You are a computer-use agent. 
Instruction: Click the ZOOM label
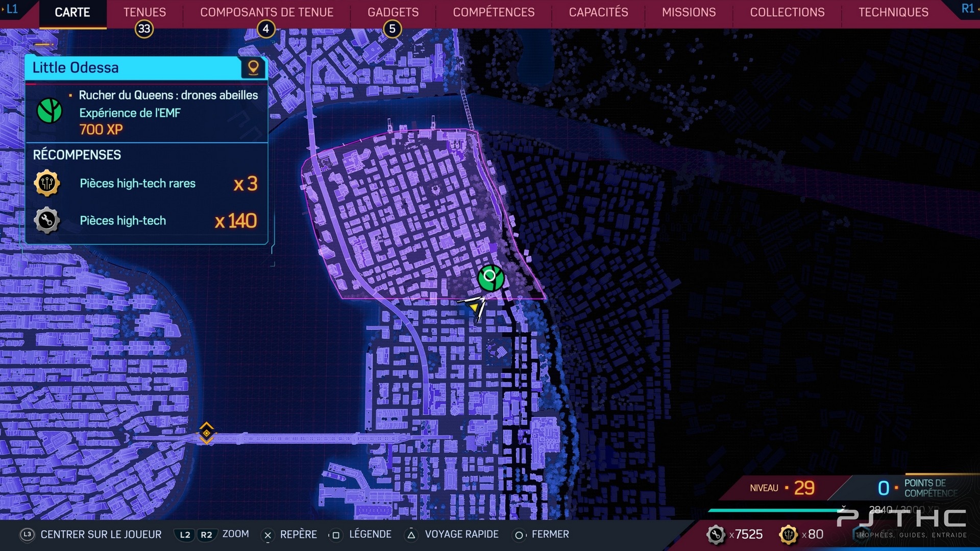pos(236,534)
